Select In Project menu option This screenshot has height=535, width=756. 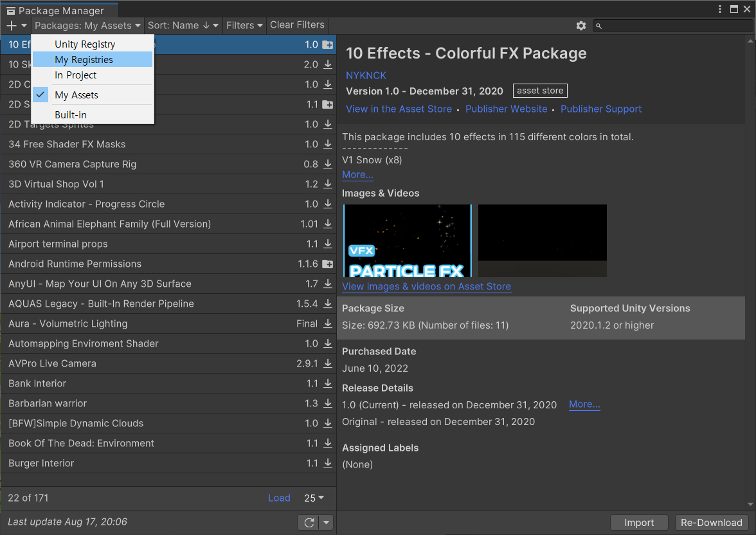[x=93, y=75]
